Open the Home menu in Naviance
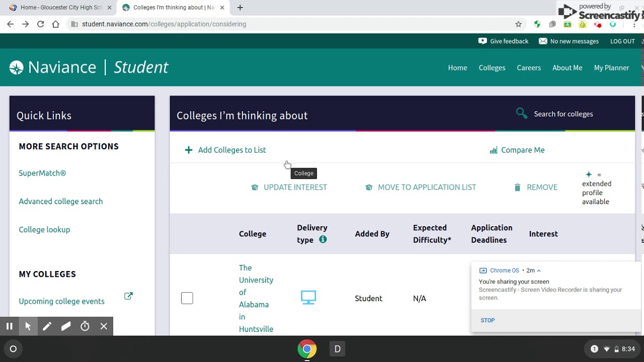The height and width of the screenshot is (362, 644). [x=457, y=68]
